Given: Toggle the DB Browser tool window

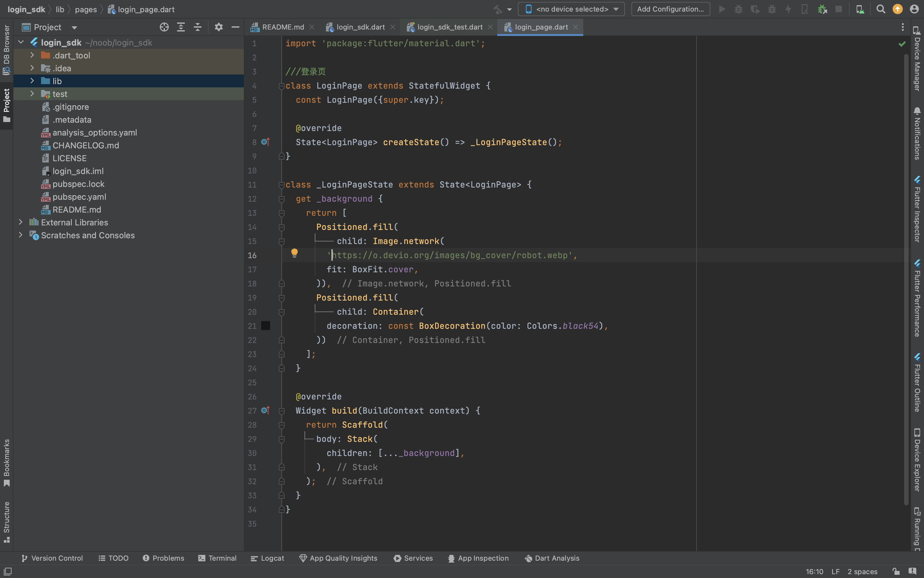Looking at the screenshot, I should pos(6,50).
